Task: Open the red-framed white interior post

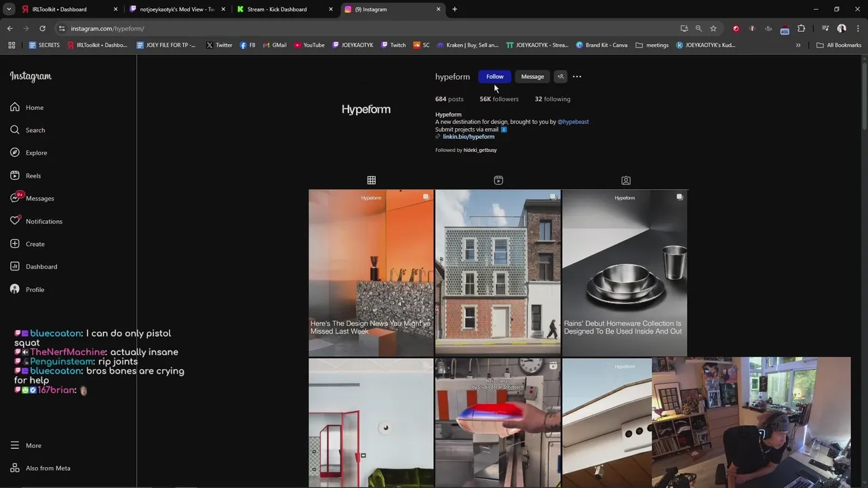Action: 371,423
